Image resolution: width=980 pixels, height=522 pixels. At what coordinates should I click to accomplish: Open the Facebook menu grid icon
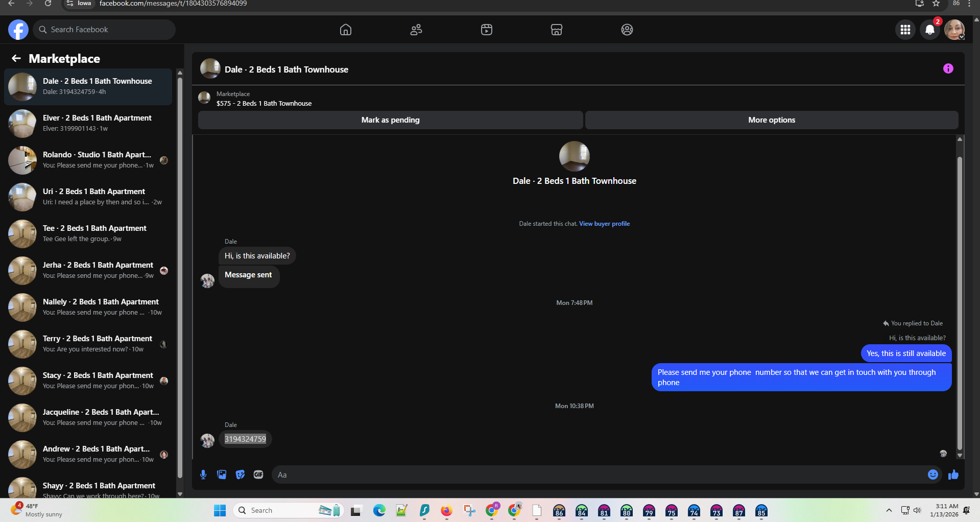[x=905, y=30]
